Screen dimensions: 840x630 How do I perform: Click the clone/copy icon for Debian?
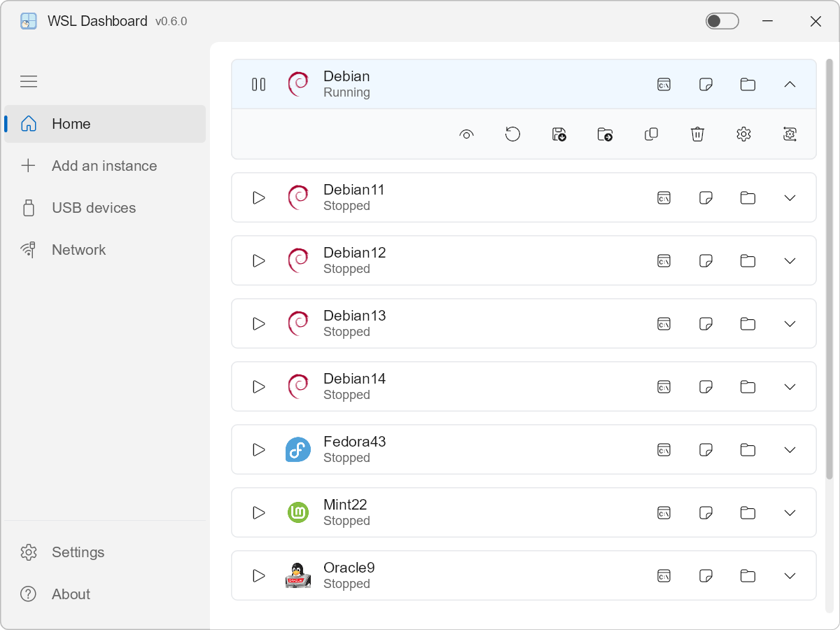coord(651,134)
